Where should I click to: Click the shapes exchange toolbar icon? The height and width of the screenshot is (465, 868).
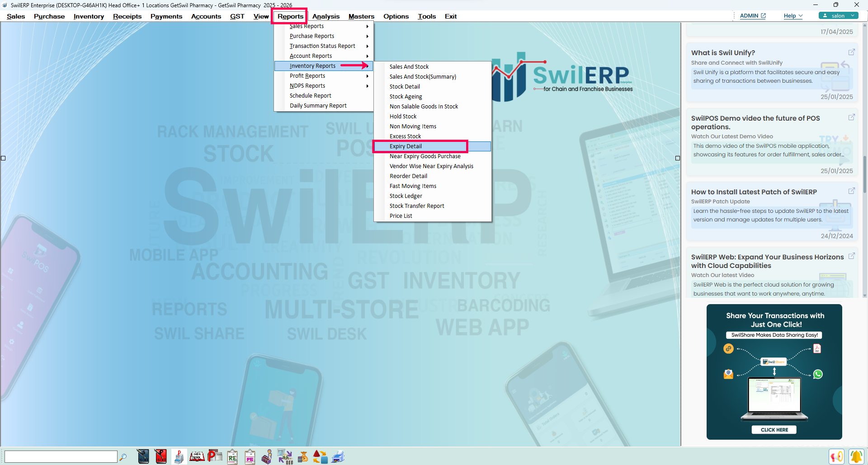pos(320,456)
